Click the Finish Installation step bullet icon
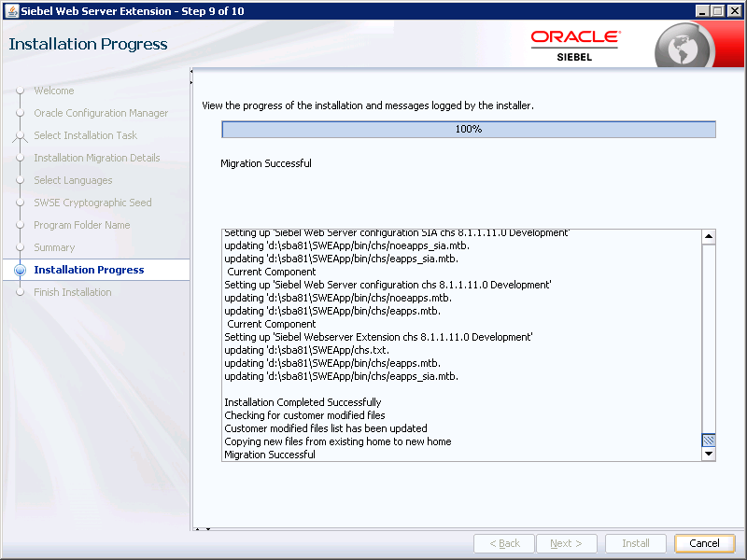The width and height of the screenshot is (747, 560). coord(20,292)
